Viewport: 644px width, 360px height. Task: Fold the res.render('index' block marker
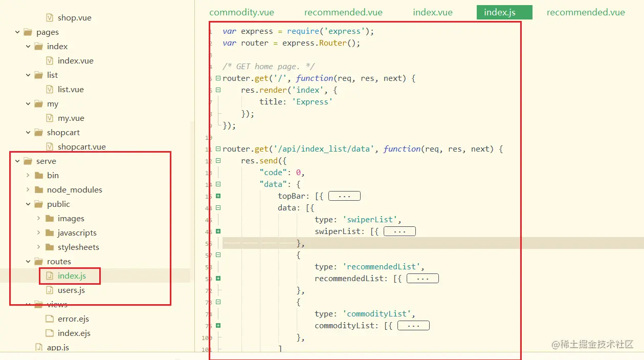point(218,90)
